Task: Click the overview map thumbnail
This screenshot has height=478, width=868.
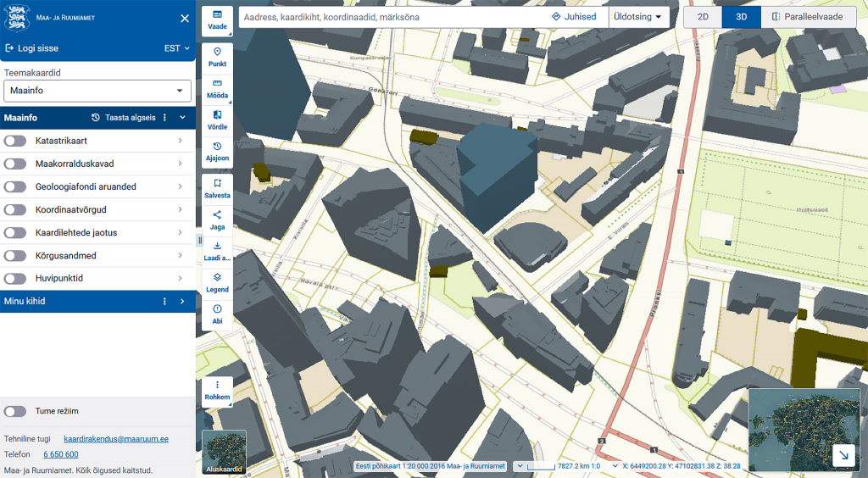Action: 804,430
